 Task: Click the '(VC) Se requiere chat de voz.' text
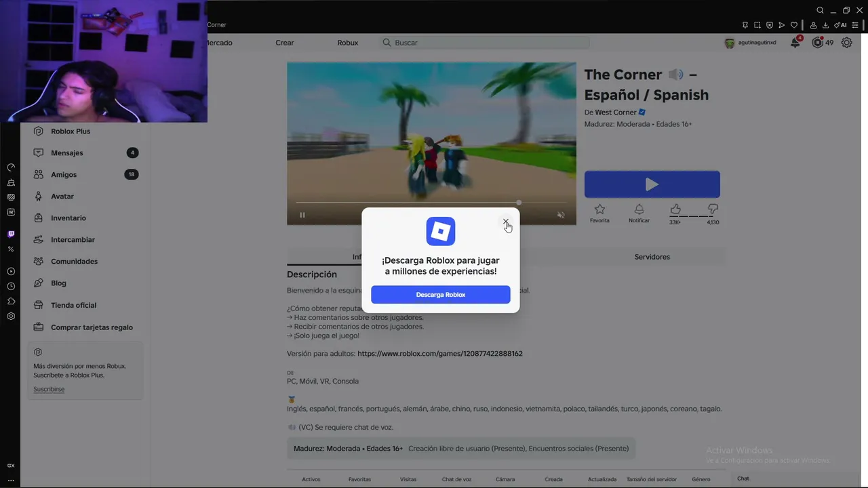pyautogui.click(x=346, y=428)
